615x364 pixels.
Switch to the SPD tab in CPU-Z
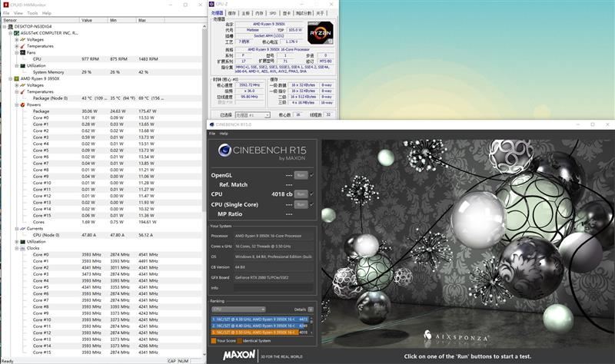click(x=273, y=13)
